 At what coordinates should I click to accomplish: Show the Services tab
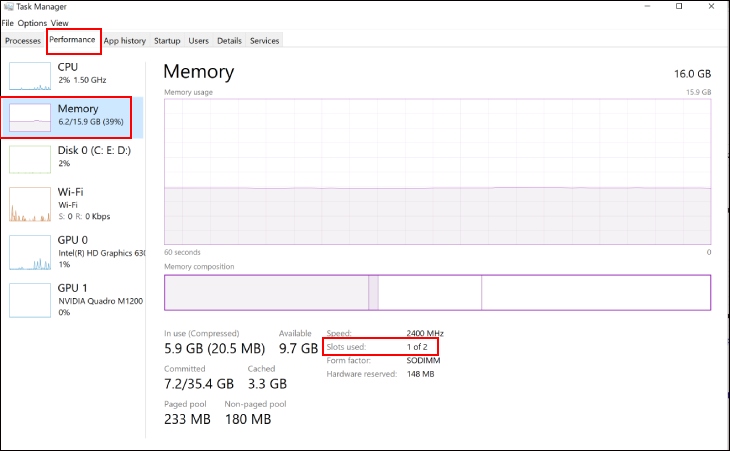coord(264,40)
